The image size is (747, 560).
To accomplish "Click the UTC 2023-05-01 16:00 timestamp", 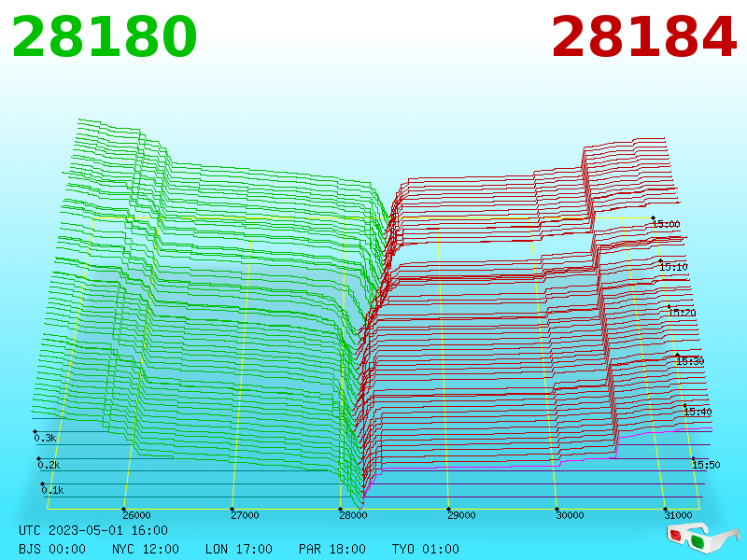I will (93, 530).
